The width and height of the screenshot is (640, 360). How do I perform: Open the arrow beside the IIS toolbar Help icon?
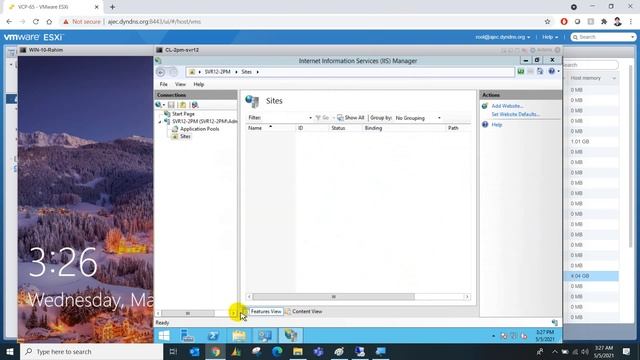coord(558,71)
